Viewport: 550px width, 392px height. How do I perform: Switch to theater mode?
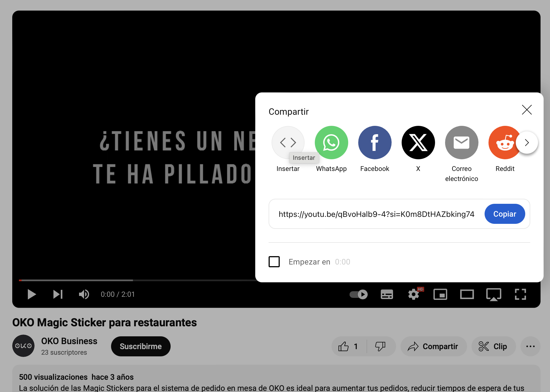point(467,294)
